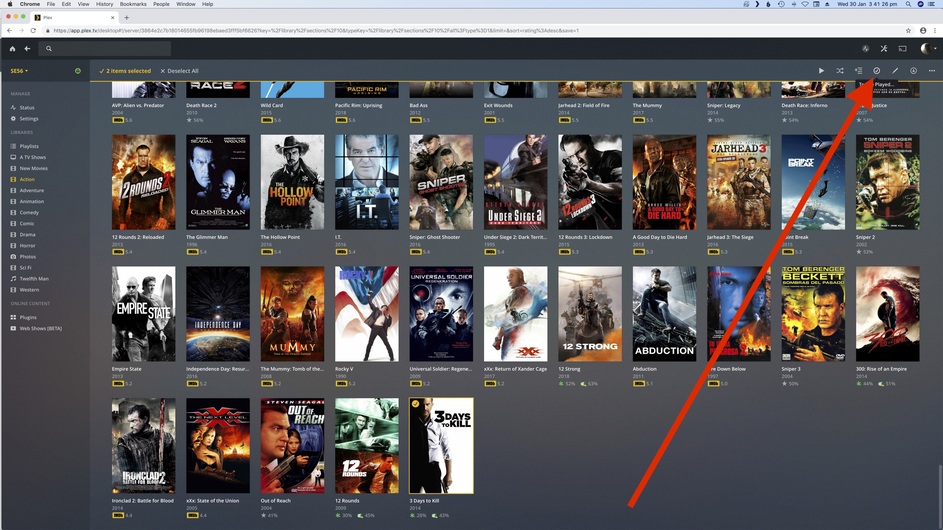
Task: Click the Plex back arrow icon
Action: click(x=27, y=49)
